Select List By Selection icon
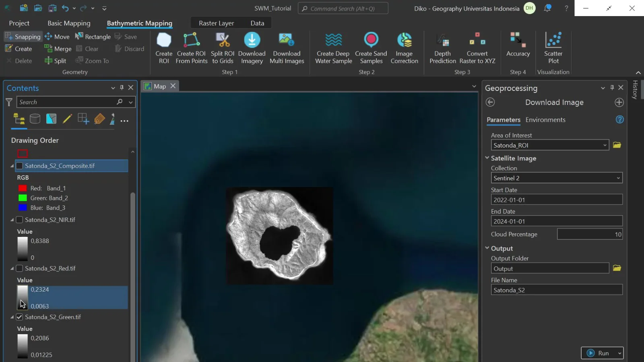This screenshot has height=362, width=644. pos(51,119)
